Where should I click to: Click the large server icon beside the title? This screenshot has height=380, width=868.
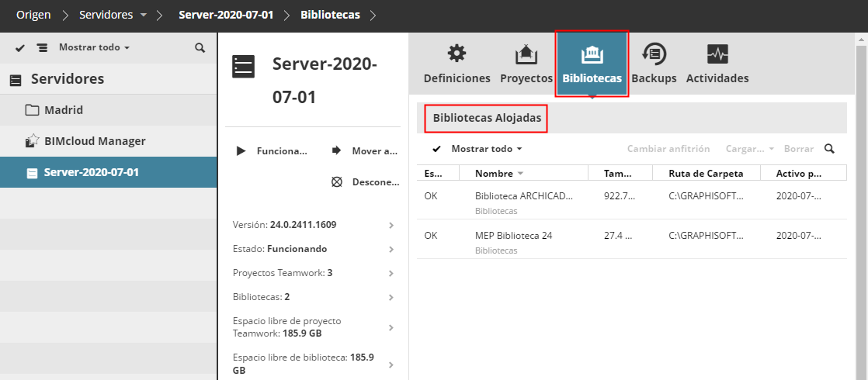click(x=243, y=67)
